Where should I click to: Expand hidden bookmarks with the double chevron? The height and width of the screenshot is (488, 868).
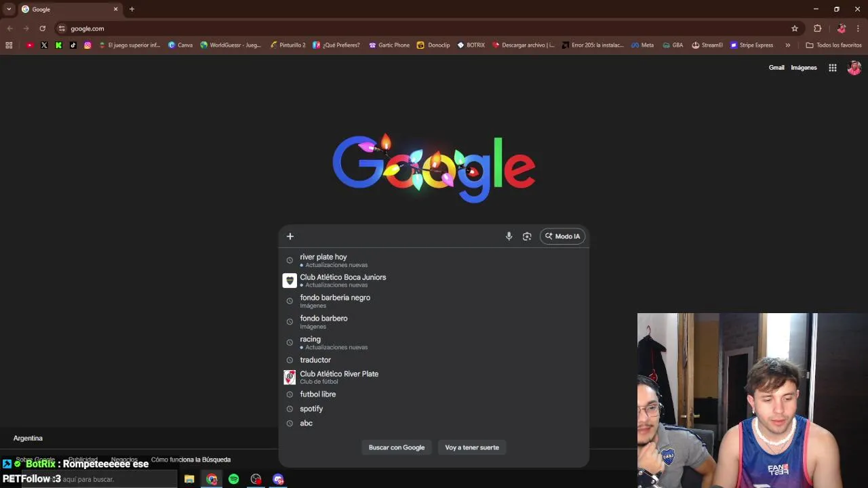coord(788,45)
